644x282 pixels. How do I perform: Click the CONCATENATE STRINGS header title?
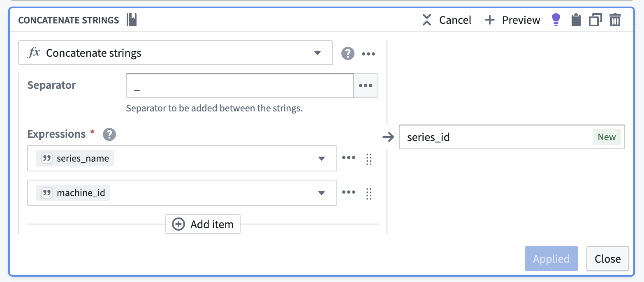click(x=69, y=20)
